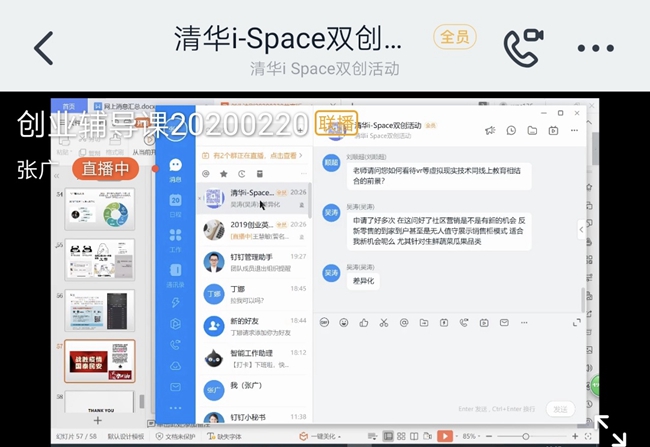Switch to reading view book icon

point(414,436)
